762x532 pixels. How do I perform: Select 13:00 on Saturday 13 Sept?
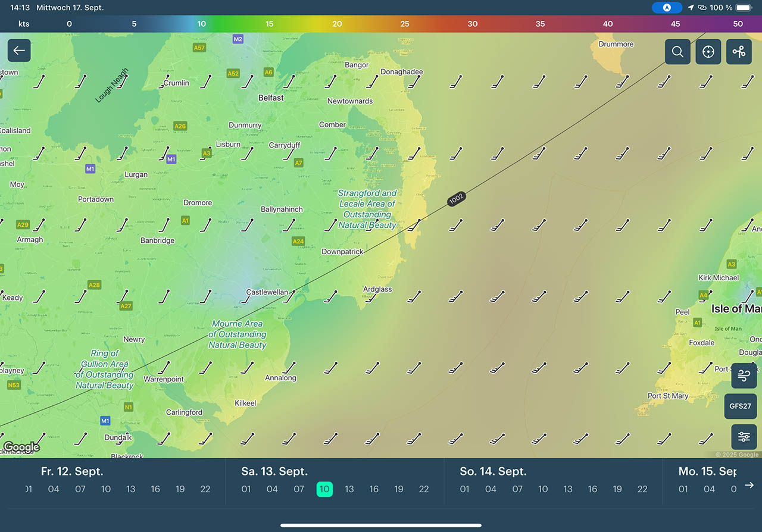coord(349,489)
